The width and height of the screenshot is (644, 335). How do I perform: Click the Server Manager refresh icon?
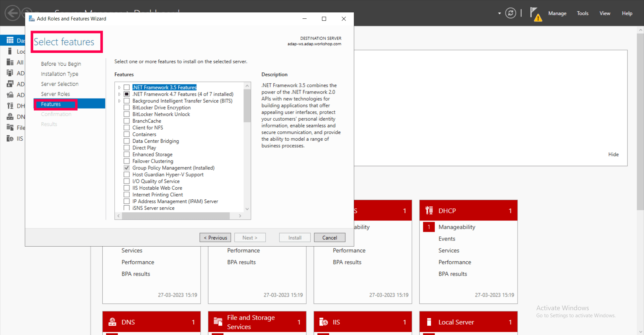click(x=511, y=13)
